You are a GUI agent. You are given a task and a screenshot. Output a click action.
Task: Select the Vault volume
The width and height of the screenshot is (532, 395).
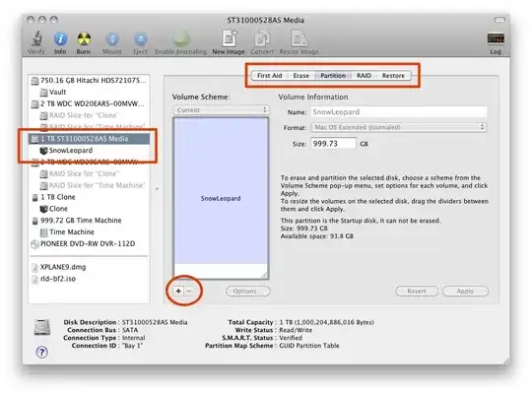[90, 92]
